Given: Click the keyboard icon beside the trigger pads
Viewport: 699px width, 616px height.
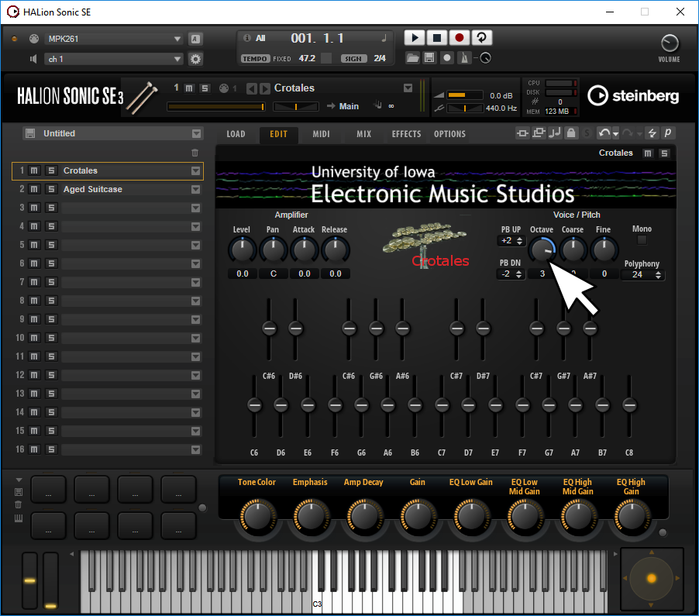Looking at the screenshot, I should tap(19, 518).
